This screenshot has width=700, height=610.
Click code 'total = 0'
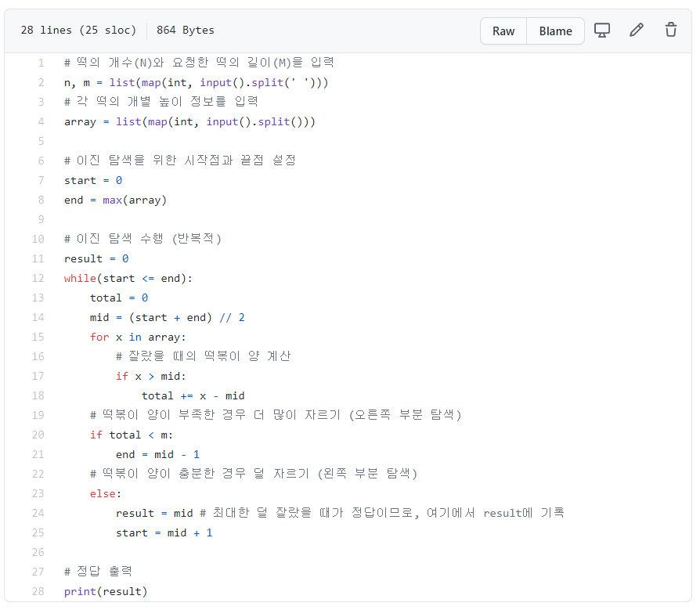[119, 298]
